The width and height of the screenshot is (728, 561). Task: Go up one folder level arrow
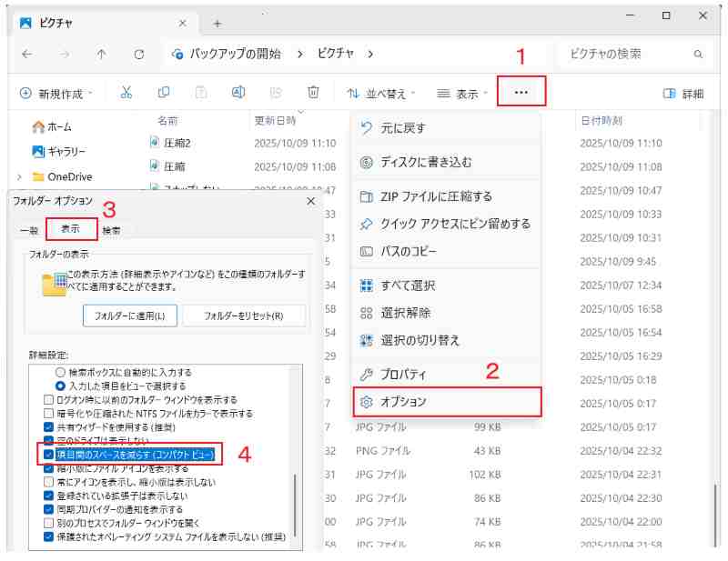[x=101, y=55]
